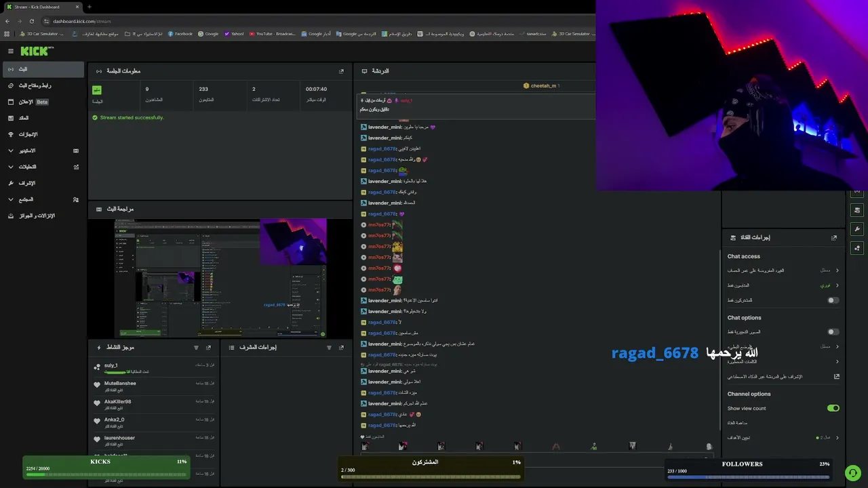This screenshot has height=488, width=868.
Task: Click the stream preview thumbnail (مراجعة البث)
Action: coord(220,278)
